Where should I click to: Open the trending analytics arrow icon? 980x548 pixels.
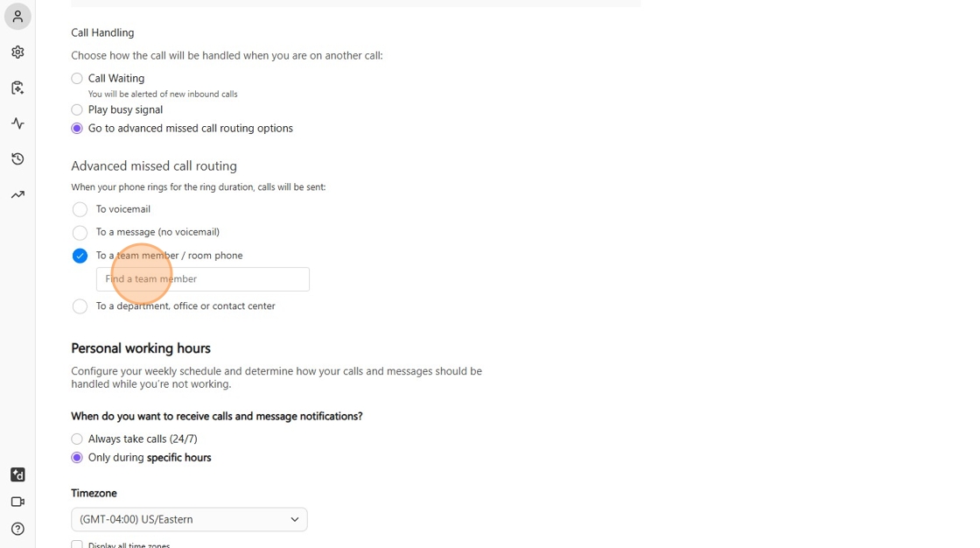(x=17, y=194)
